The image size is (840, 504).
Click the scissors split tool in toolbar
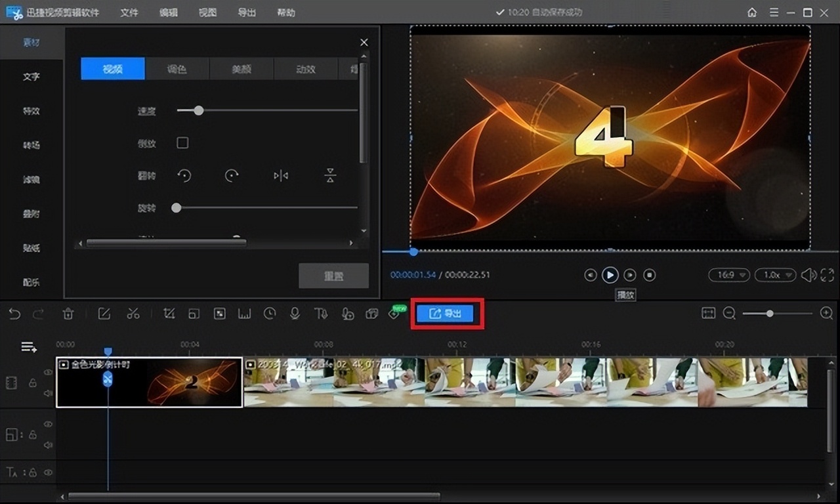pos(133,314)
